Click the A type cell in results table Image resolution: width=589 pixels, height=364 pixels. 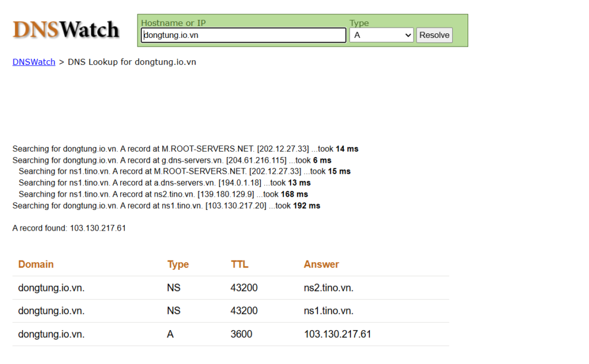(170, 334)
